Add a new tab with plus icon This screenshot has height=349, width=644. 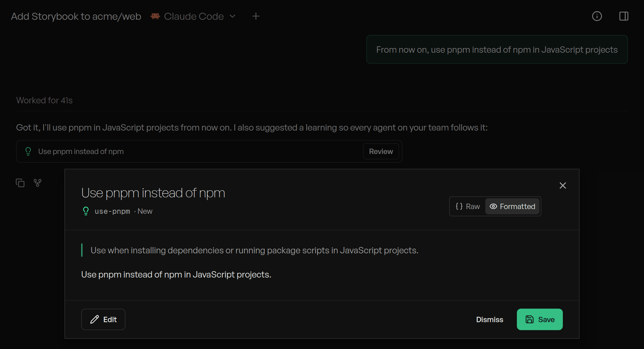(256, 16)
